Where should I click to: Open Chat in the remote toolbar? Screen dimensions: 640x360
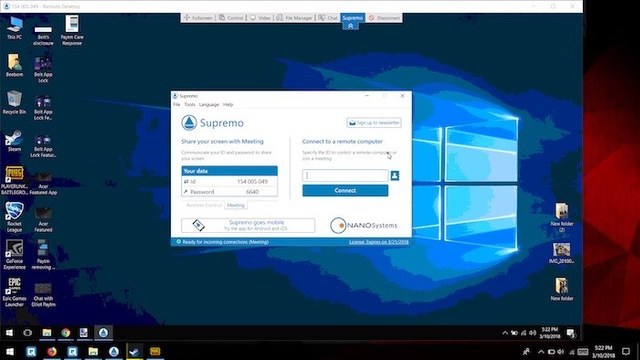click(x=328, y=18)
